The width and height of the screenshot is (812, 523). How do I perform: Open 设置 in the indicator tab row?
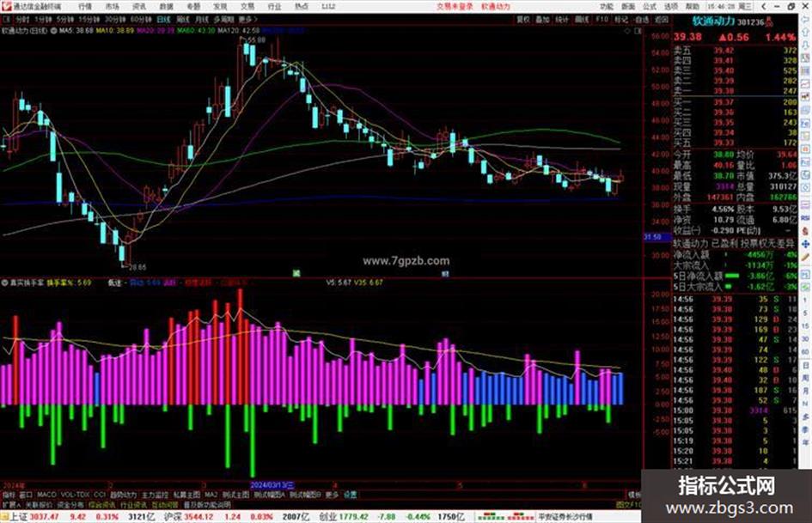click(351, 495)
